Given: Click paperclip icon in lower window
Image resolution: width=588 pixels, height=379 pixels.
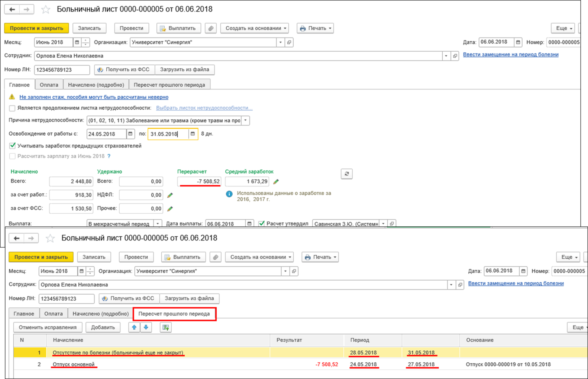Looking at the screenshot, I should [x=216, y=257].
